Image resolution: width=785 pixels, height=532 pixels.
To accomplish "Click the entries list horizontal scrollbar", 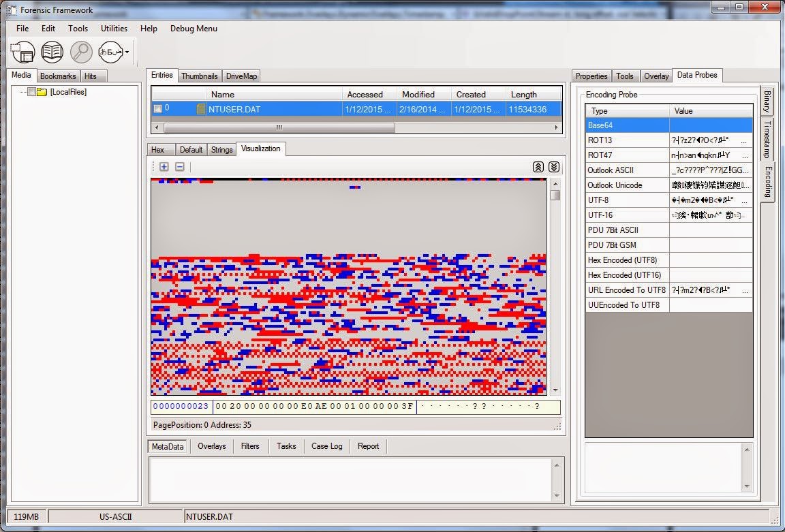I will 356,127.
